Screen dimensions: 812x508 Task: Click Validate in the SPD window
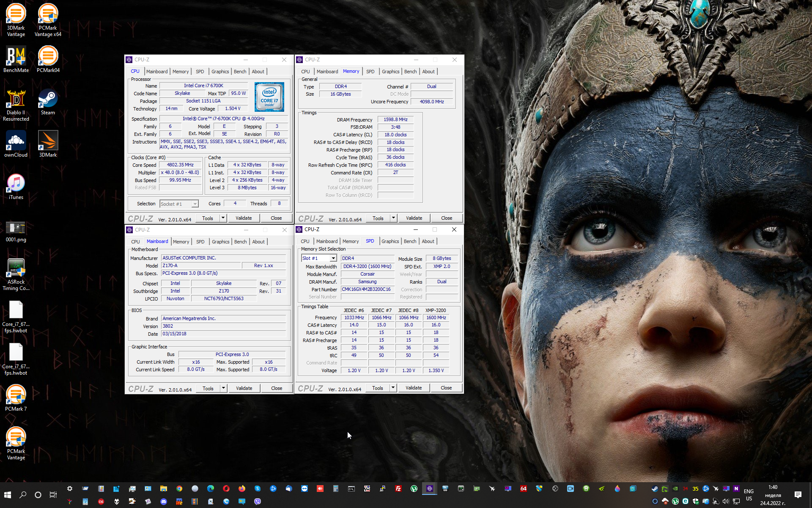click(414, 388)
